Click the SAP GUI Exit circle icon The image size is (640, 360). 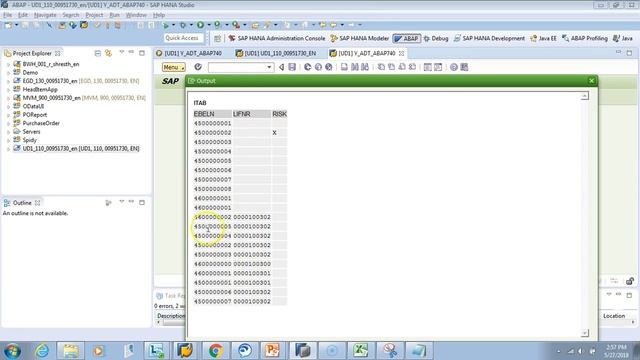tap(318, 67)
